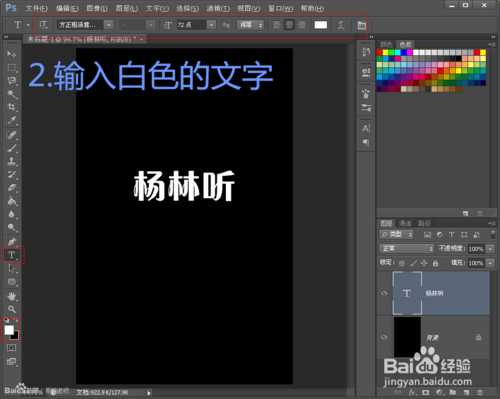
Task: Select the Path Selection tool
Action: (12, 269)
